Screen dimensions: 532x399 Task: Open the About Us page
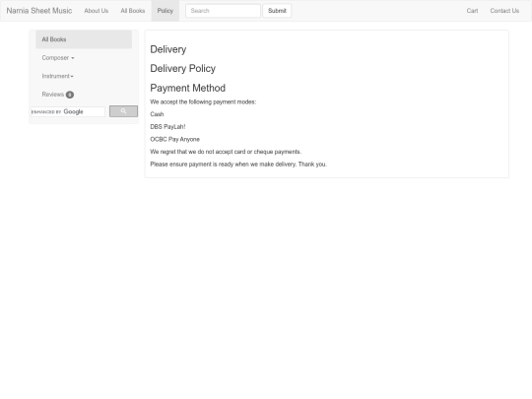click(x=97, y=11)
